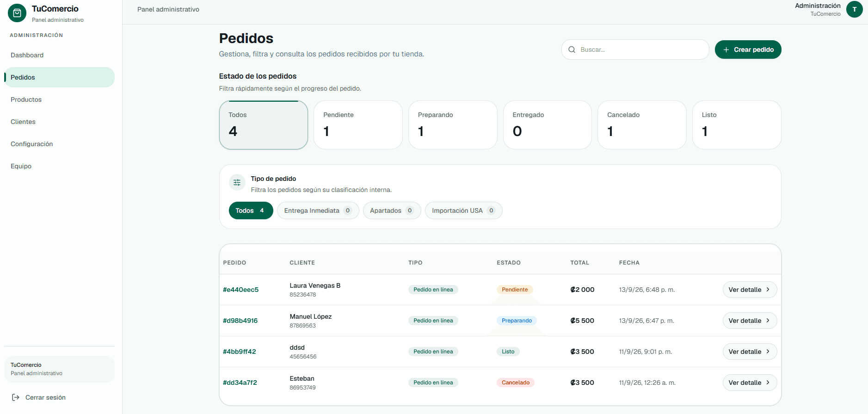Click phone number 45656456
The height and width of the screenshot is (414, 868).
[303, 357]
